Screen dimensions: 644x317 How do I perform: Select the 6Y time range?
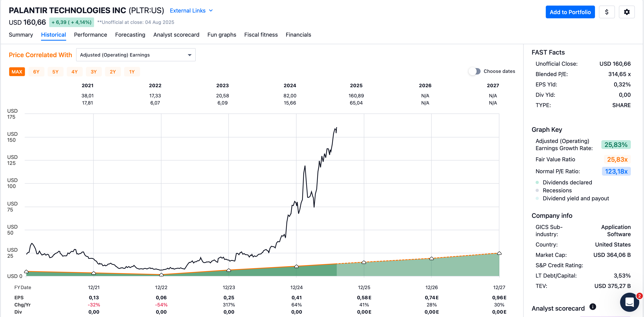(x=36, y=72)
